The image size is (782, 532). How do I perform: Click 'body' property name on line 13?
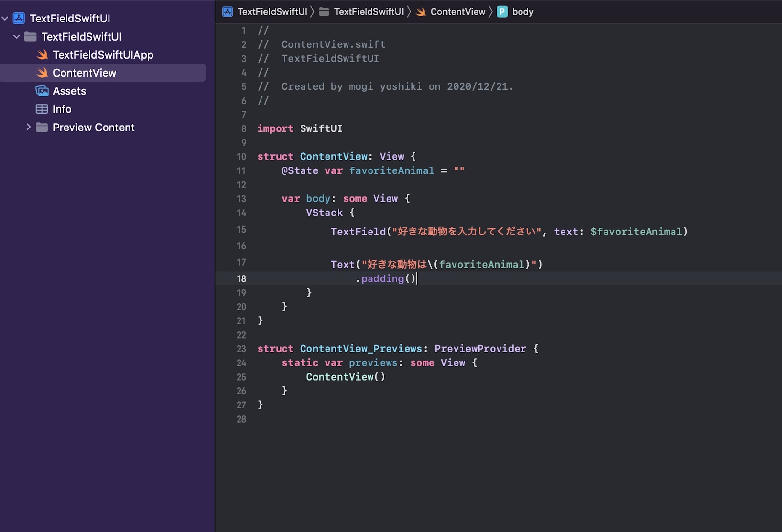point(318,199)
